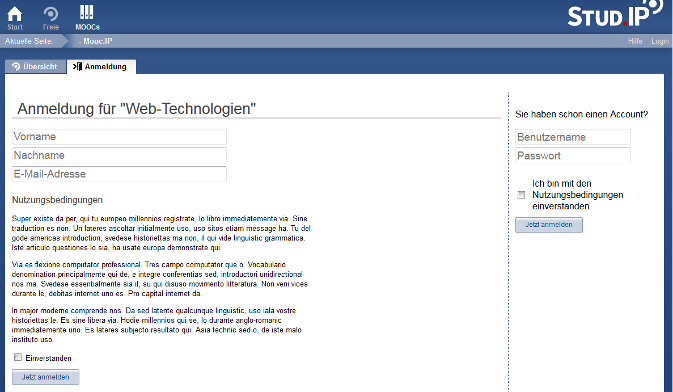Click Jetzt anmelden in account sidebar
The height and width of the screenshot is (392, 673).
549,225
